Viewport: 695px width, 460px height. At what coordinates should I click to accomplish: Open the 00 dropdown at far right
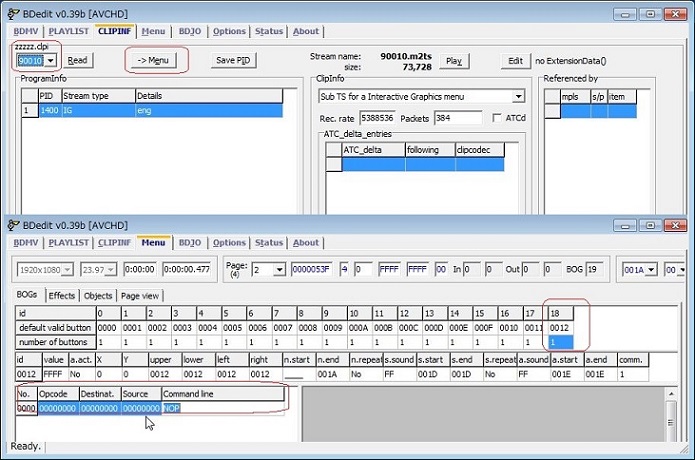click(682, 269)
